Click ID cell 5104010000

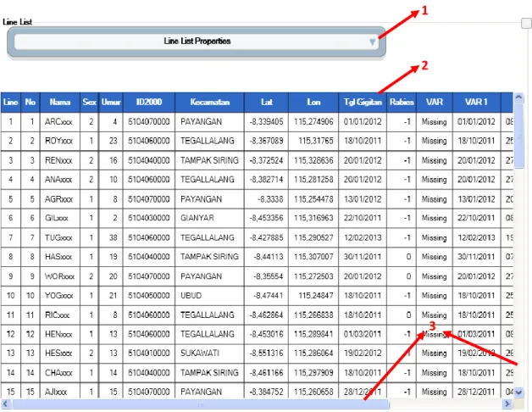click(149, 354)
